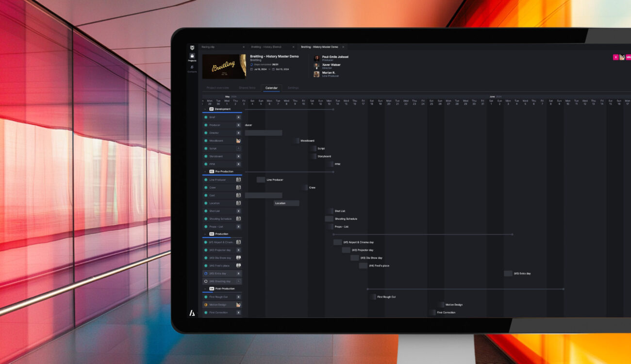Click the assignee avatar on (#4) Fred's place row
This screenshot has height=364, width=631.
(238, 265)
